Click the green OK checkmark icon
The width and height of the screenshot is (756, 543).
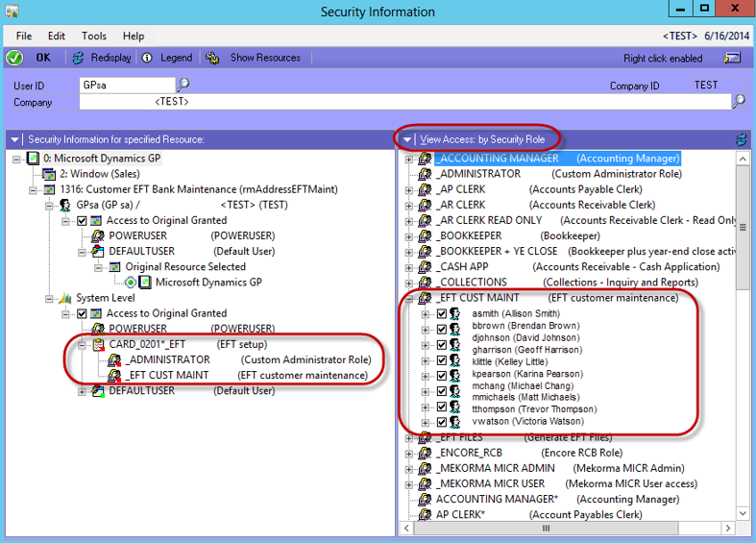(14, 58)
